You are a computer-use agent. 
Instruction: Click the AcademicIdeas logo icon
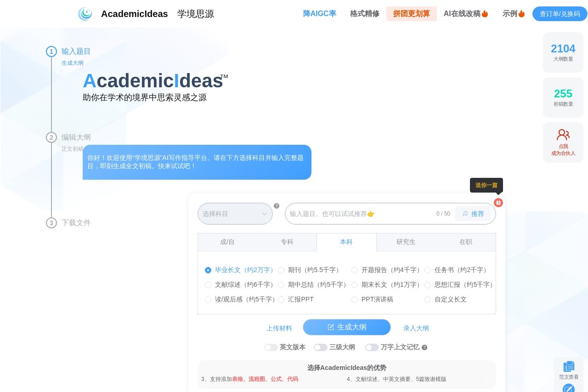[x=85, y=14]
